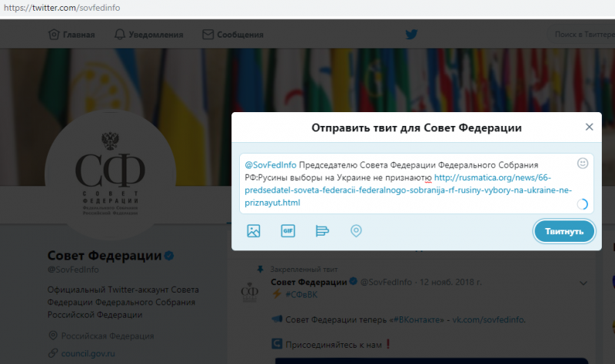Open the emoji picker in compose box
The image size is (615, 364).
[x=583, y=164]
